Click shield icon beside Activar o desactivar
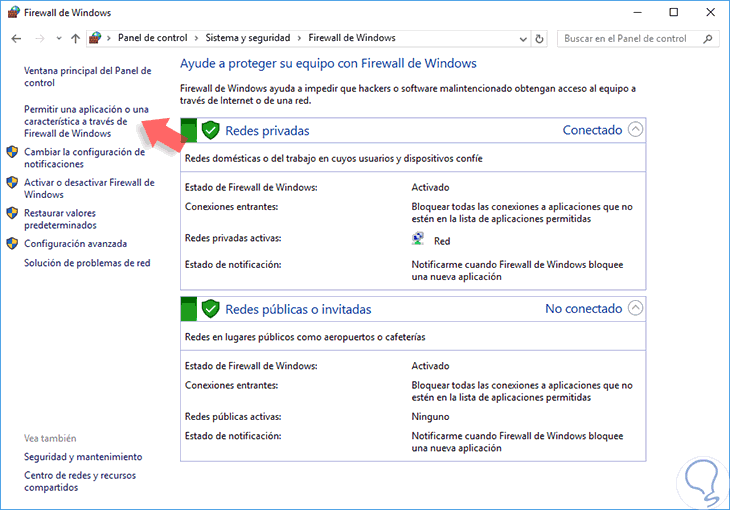Screen dimensions: 730x510 (13, 183)
